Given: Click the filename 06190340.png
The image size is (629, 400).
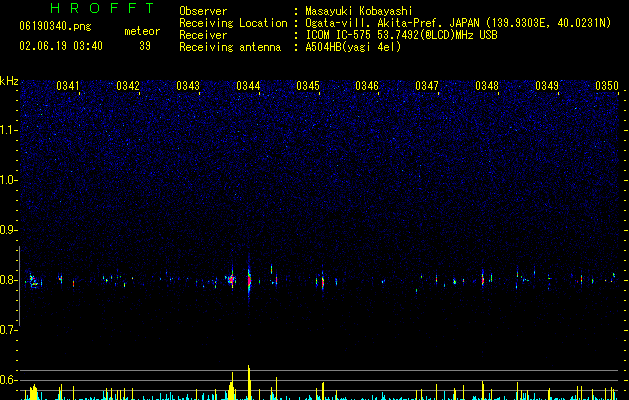Looking at the screenshot, I should [55, 26].
